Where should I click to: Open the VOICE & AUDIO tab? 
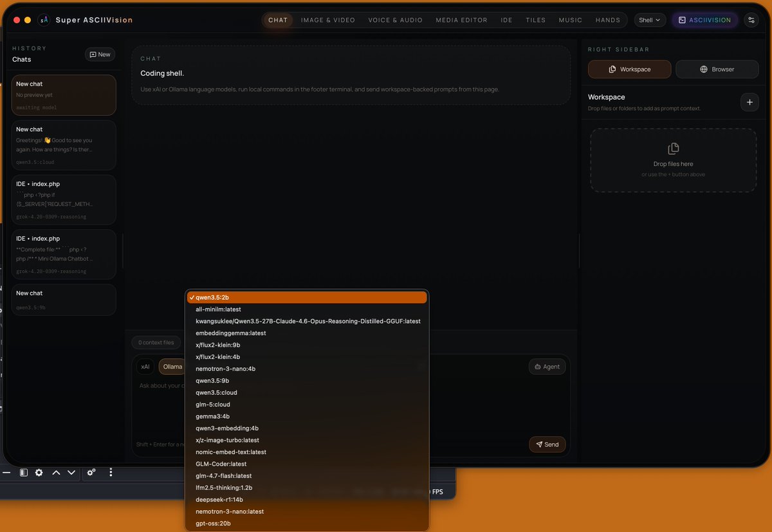pos(396,20)
